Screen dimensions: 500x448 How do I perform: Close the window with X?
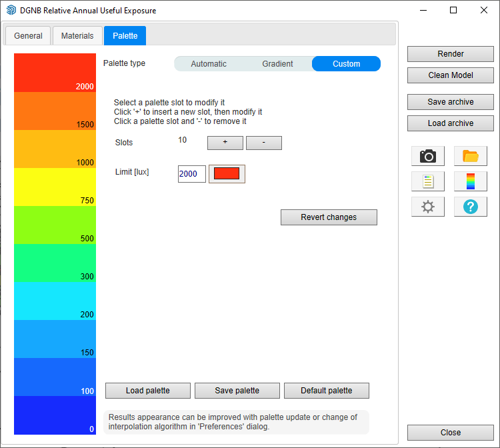484,10
